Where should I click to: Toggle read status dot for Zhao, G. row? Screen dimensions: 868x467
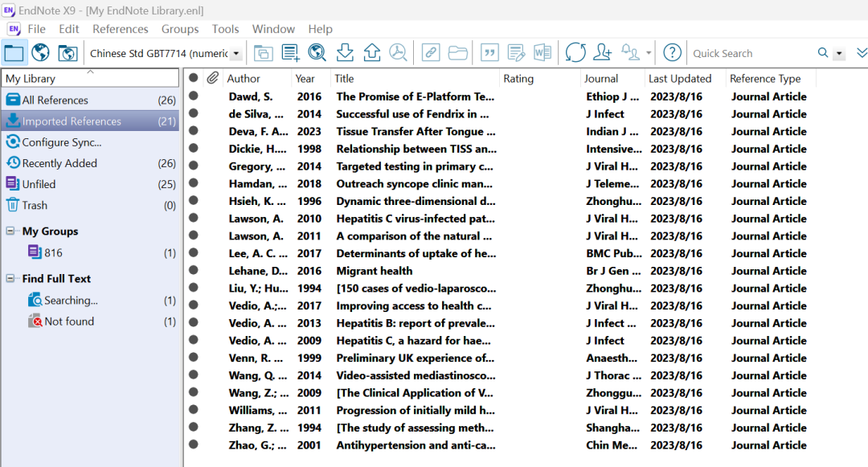193,444
